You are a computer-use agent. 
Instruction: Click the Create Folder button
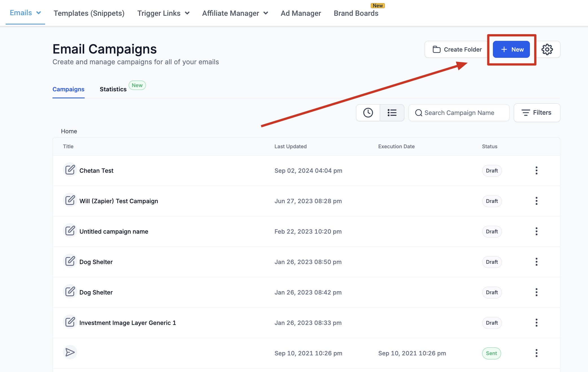point(457,49)
